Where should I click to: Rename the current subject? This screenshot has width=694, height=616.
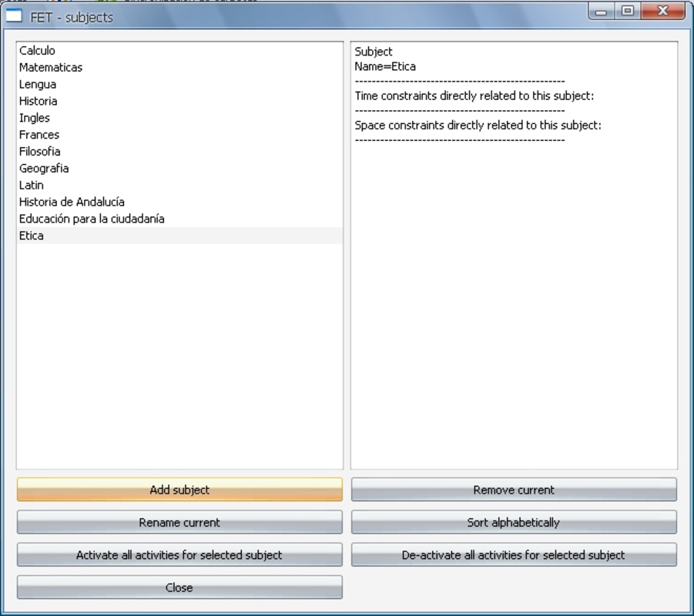[x=179, y=522]
